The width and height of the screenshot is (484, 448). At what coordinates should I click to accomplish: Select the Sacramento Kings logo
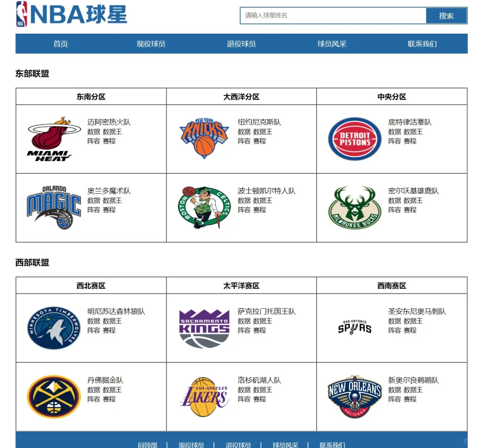click(x=204, y=328)
